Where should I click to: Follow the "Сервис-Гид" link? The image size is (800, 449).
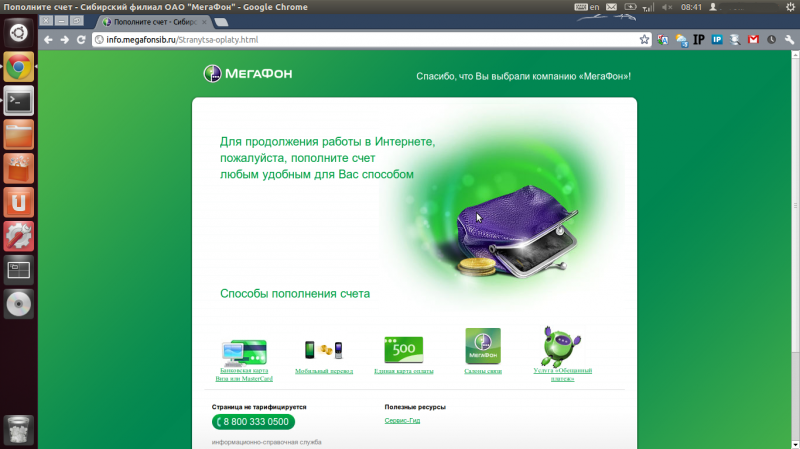(x=402, y=421)
